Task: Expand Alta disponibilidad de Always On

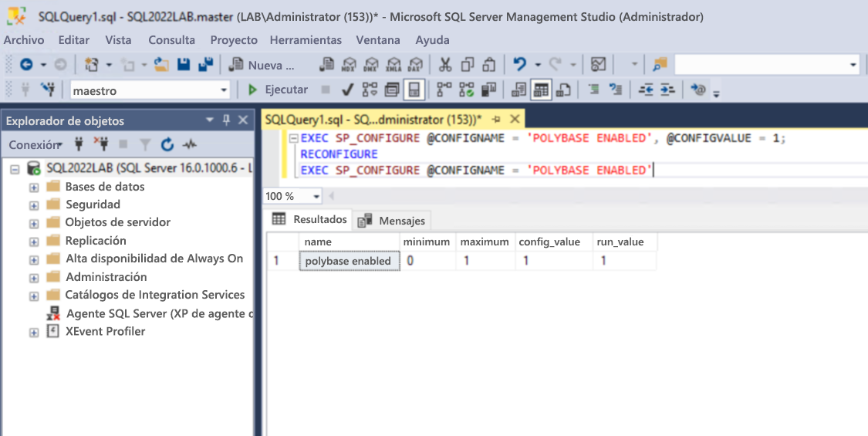Action: (34, 260)
